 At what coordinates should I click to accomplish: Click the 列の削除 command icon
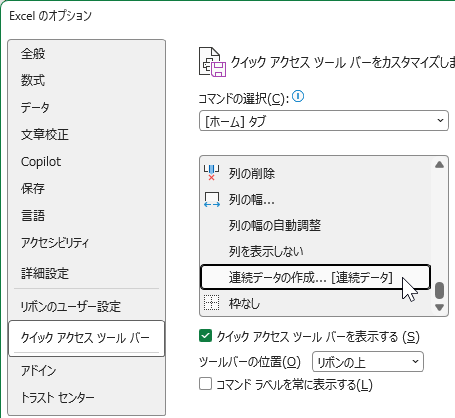point(211,173)
